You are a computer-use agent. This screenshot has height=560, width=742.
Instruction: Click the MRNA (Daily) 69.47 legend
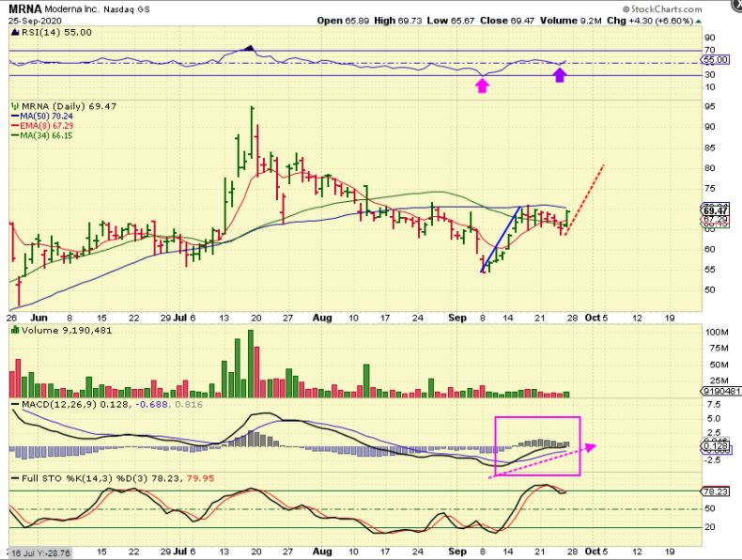coord(70,106)
